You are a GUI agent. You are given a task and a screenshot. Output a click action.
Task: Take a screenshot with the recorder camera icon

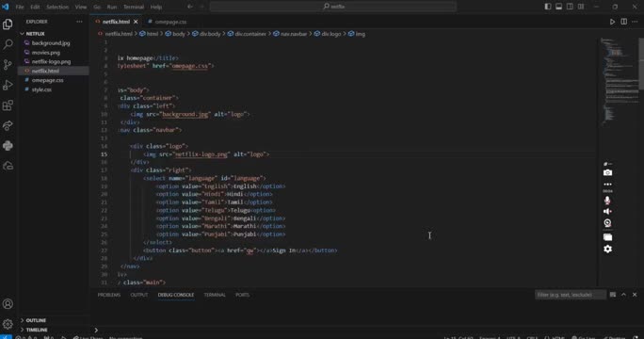(x=607, y=172)
